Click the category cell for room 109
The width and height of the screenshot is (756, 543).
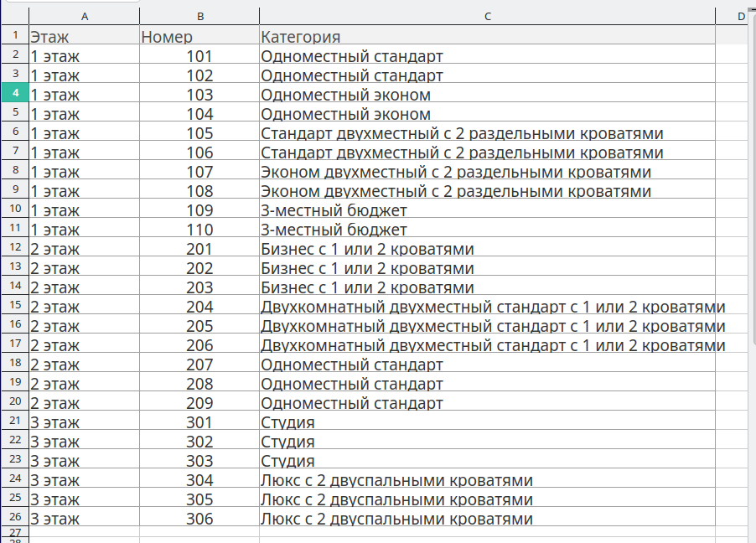487,210
